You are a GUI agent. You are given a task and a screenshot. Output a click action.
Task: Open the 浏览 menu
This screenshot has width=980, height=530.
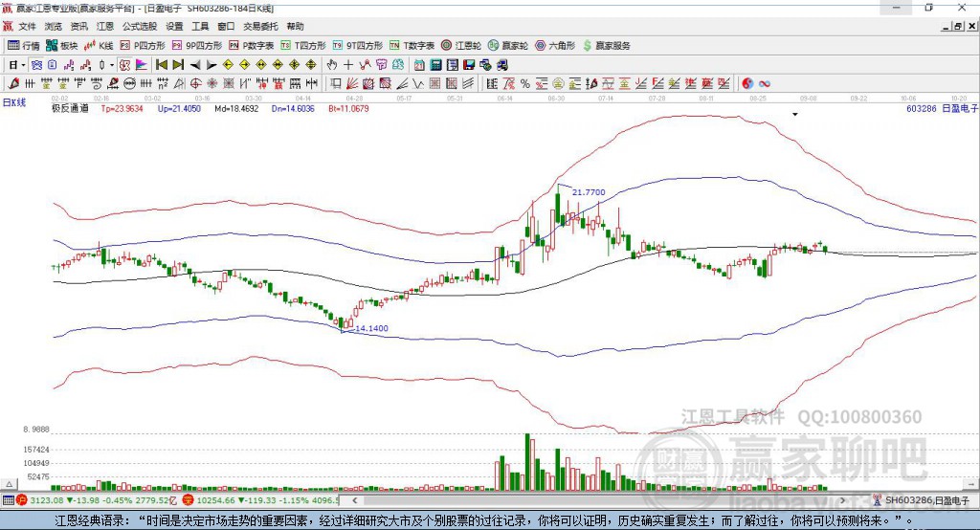pos(54,26)
